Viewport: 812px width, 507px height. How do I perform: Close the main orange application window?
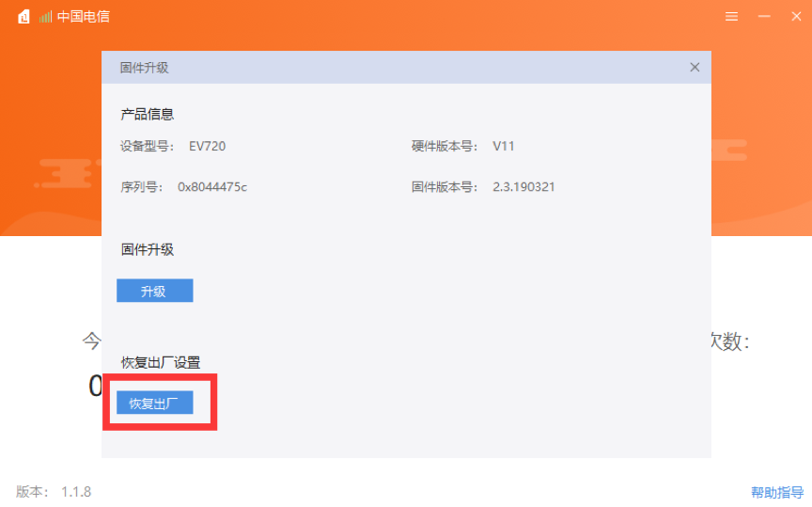click(795, 17)
